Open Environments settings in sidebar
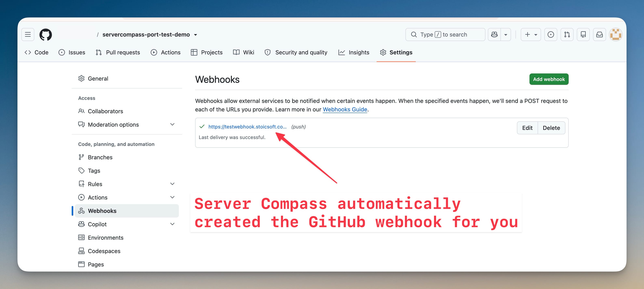This screenshot has width=644, height=289. [127, 237]
